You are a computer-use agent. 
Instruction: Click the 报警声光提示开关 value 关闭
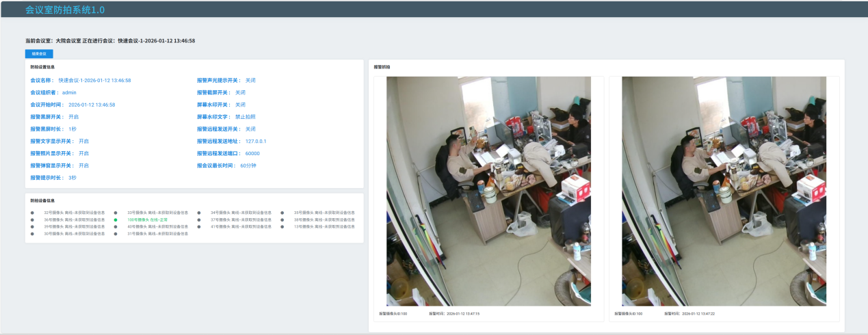coord(250,80)
